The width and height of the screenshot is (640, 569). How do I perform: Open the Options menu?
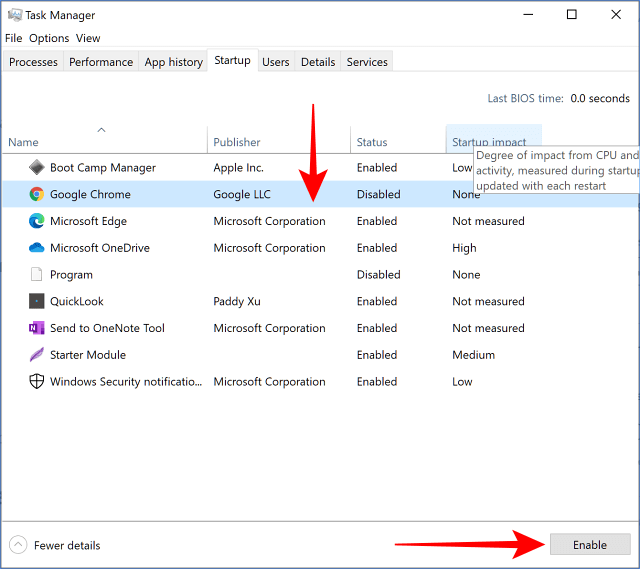(49, 38)
